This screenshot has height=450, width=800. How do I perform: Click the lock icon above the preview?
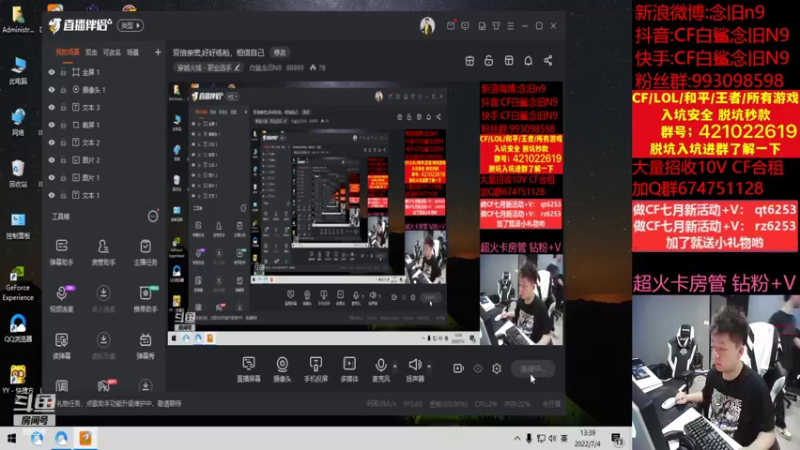489,61
